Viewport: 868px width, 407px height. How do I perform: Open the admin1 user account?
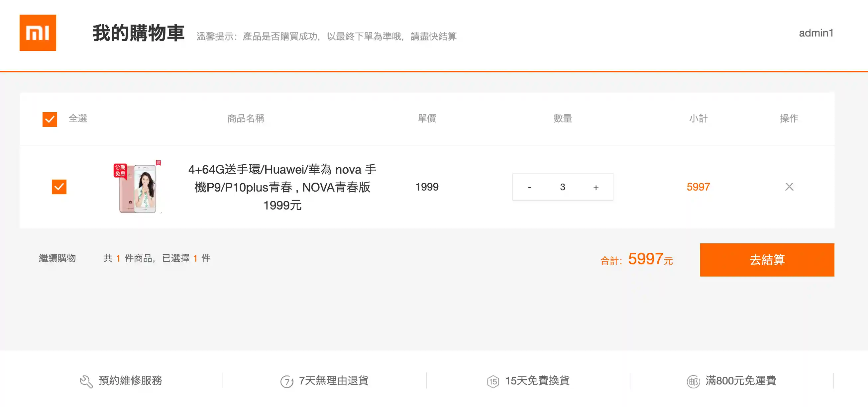pyautogui.click(x=816, y=33)
